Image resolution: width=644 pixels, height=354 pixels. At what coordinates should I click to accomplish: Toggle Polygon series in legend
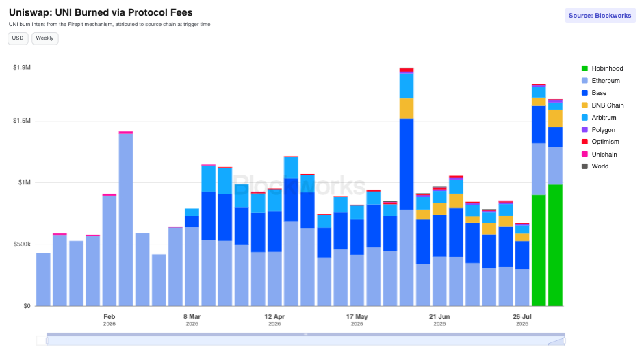point(598,130)
